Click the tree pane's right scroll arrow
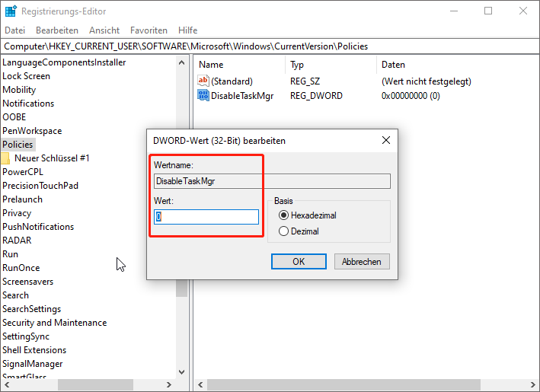Viewport: 540px width, 392px height. 169,384
